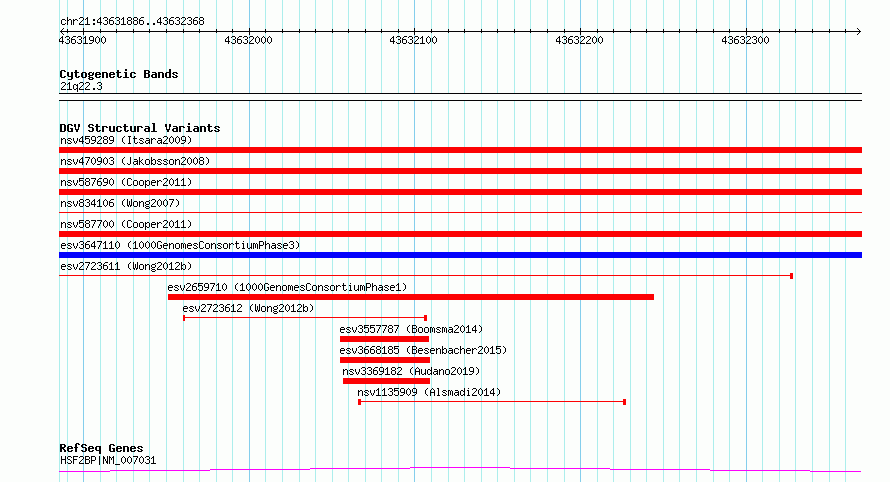
Task: Open esv2659710 (1000GenomesConsortiumPhase1) variant
Action: (287, 287)
